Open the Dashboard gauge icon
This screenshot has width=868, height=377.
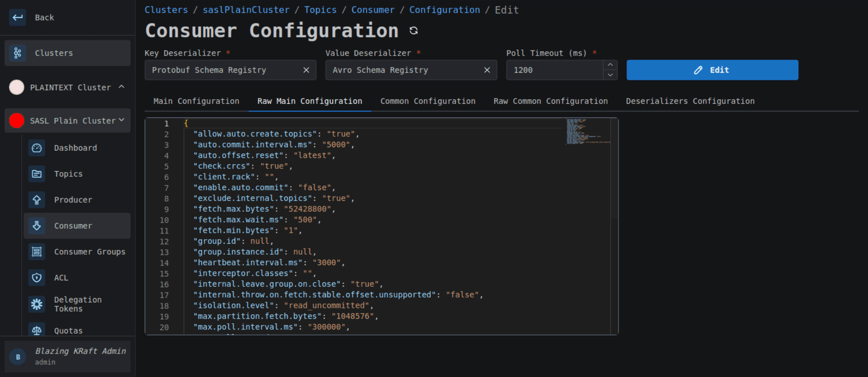click(37, 148)
